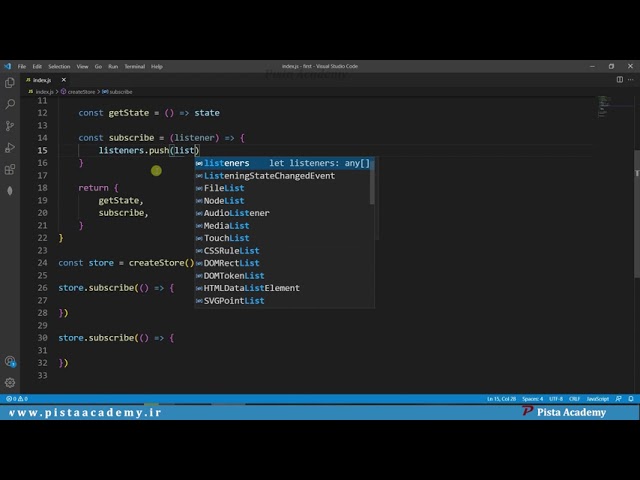Open the Search view in activity bar

[x=10, y=104]
